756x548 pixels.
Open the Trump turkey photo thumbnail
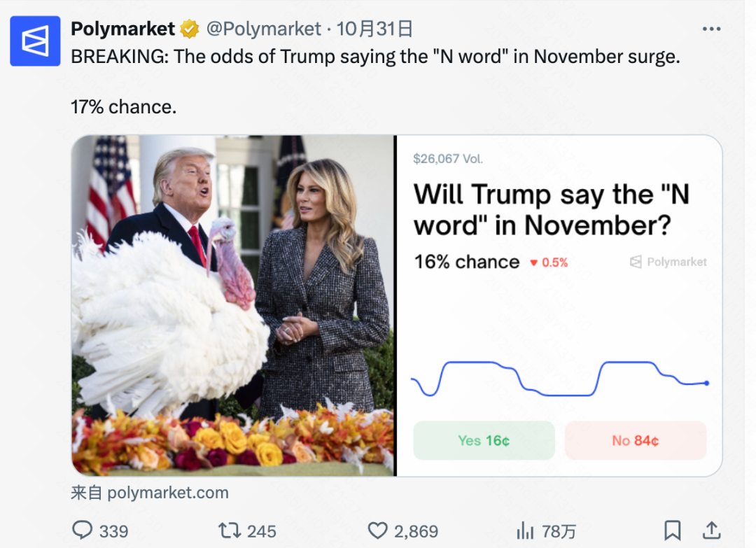(x=233, y=305)
